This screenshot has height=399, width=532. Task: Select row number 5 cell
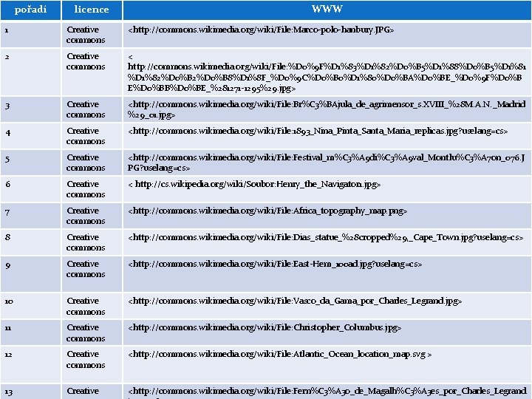[x=30, y=163]
